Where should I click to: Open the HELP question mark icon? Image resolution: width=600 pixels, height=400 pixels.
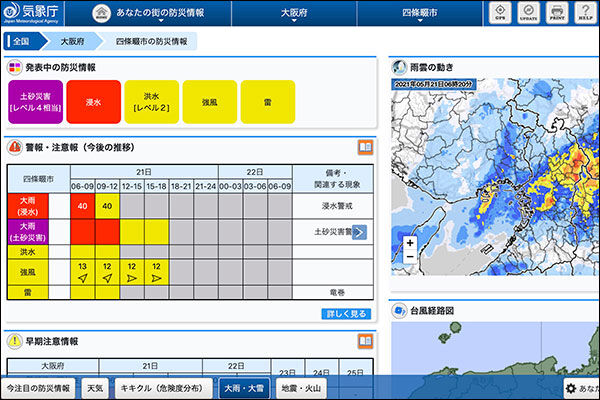click(x=585, y=13)
